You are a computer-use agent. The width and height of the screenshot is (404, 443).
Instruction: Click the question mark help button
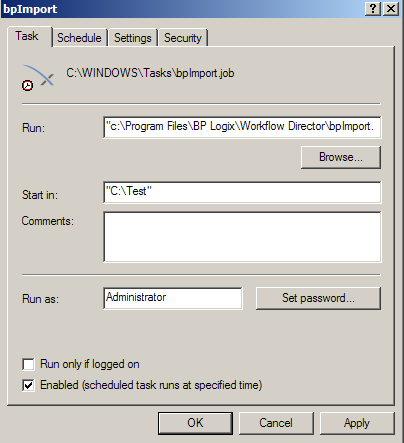[373, 9]
